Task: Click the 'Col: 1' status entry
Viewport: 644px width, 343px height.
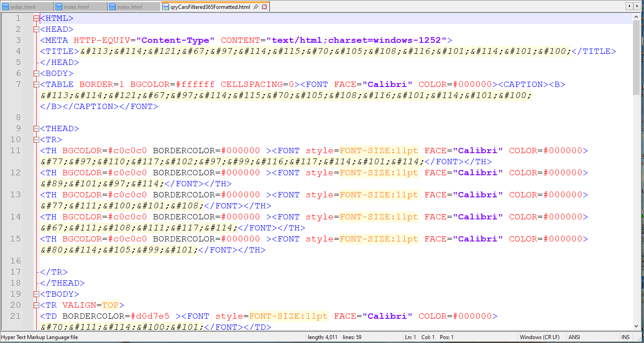Action: coord(428,337)
